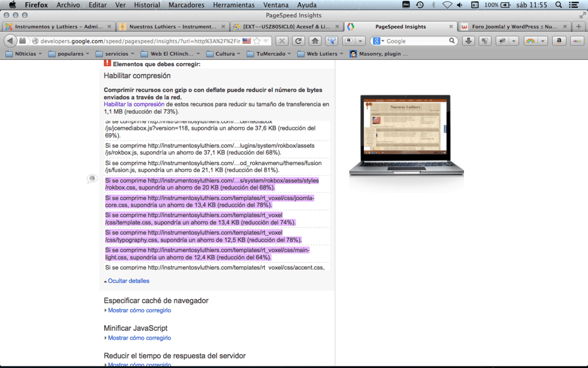588x368 pixels.
Task: Close the PageSpeed Insights tab
Action: click(x=451, y=27)
